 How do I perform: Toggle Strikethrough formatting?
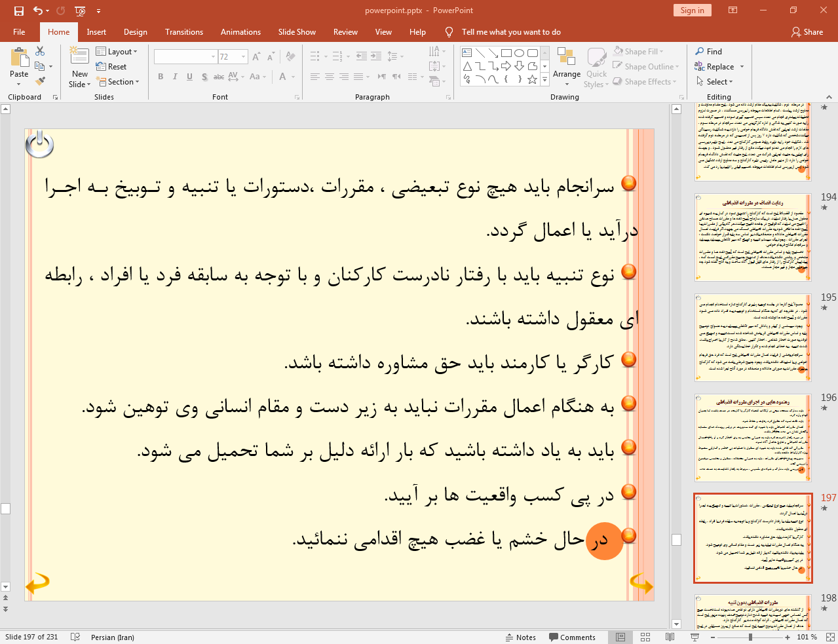219,77
